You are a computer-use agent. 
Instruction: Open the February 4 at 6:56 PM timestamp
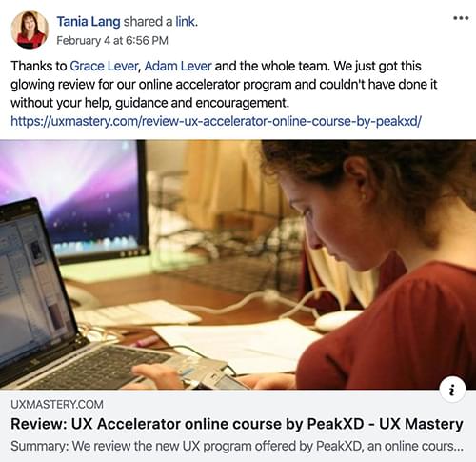click(112, 41)
